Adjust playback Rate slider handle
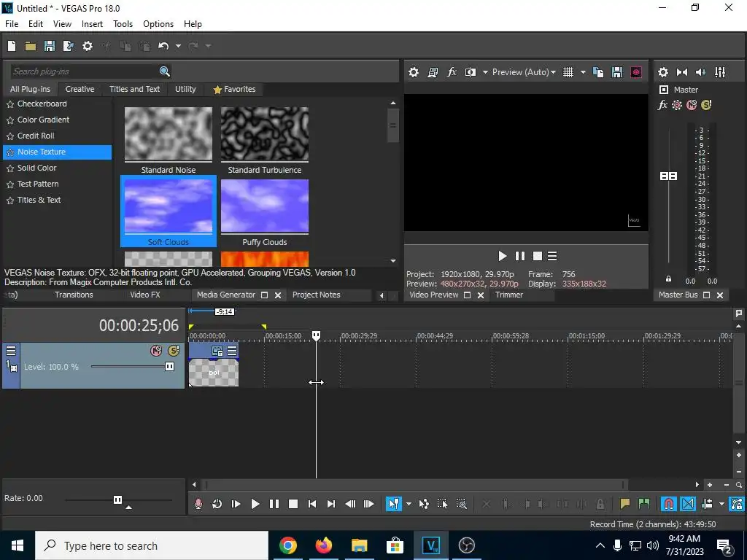This screenshot has width=747, height=560. coord(117,499)
